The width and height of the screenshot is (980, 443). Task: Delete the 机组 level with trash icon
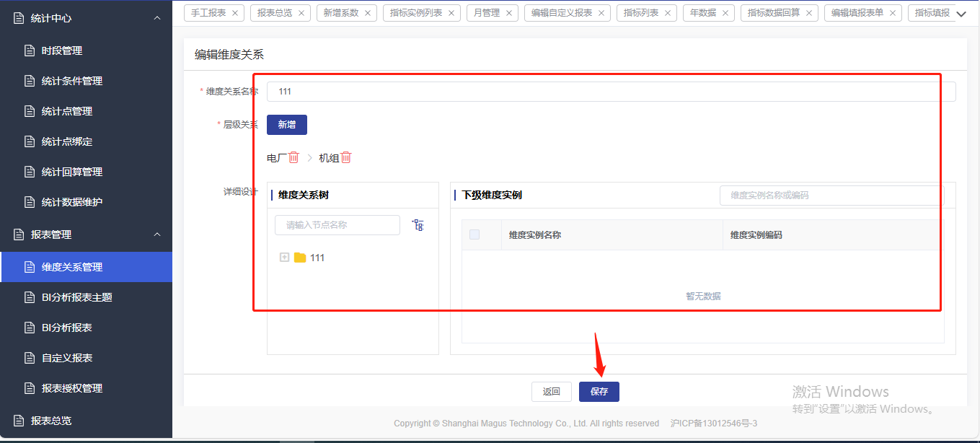(x=346, y=157)
